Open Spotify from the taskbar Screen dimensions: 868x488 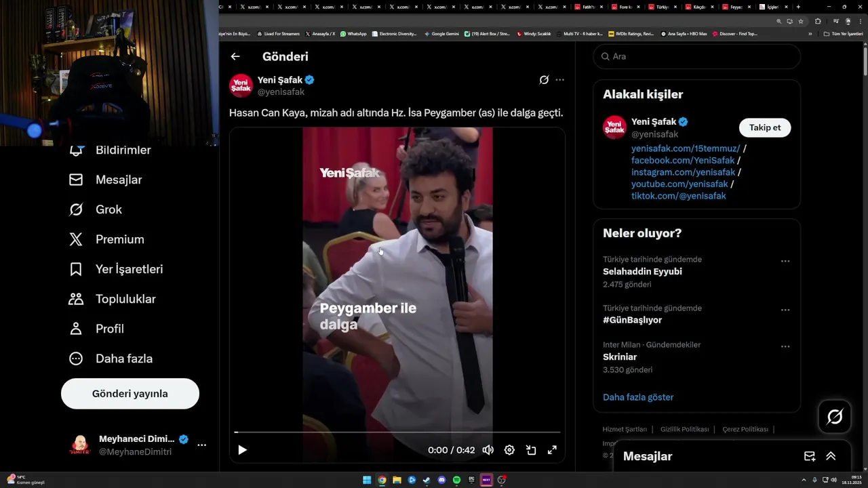(x=456, y=480)
